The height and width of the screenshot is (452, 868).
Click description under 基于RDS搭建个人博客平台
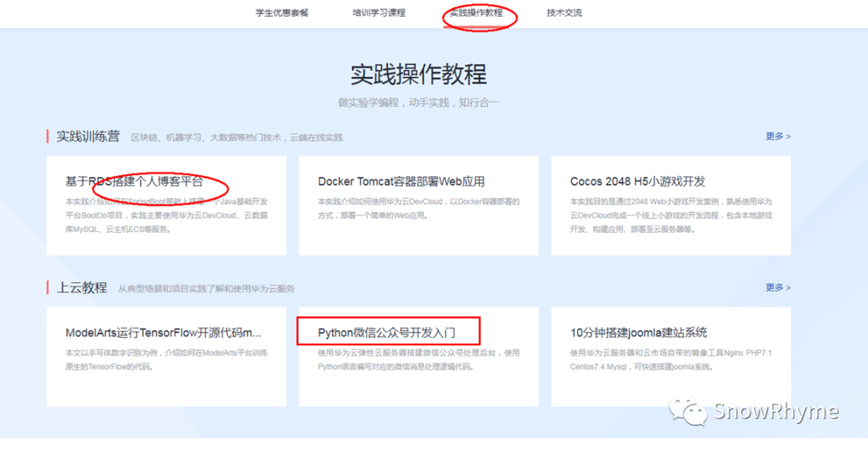point(166,215)
